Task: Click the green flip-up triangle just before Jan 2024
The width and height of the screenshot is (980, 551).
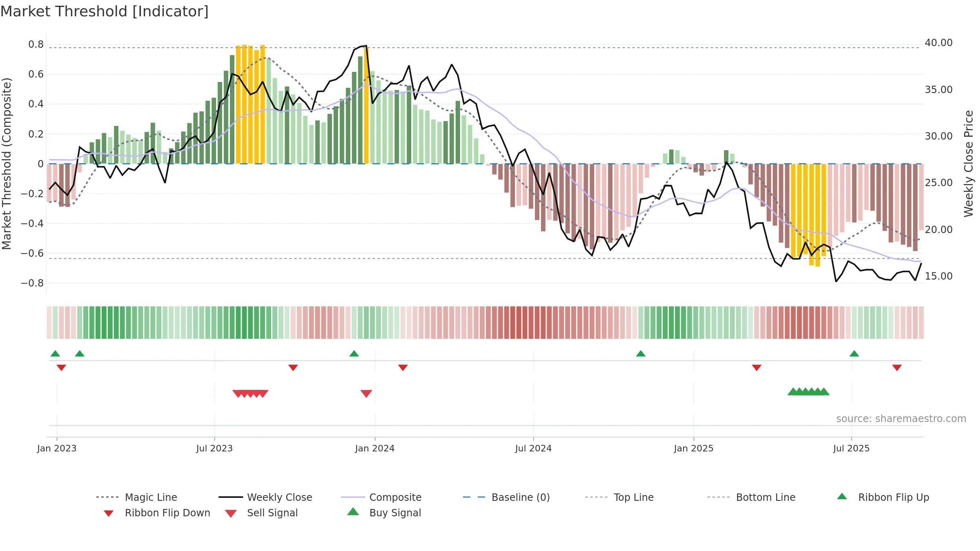Action: point(354,353)
